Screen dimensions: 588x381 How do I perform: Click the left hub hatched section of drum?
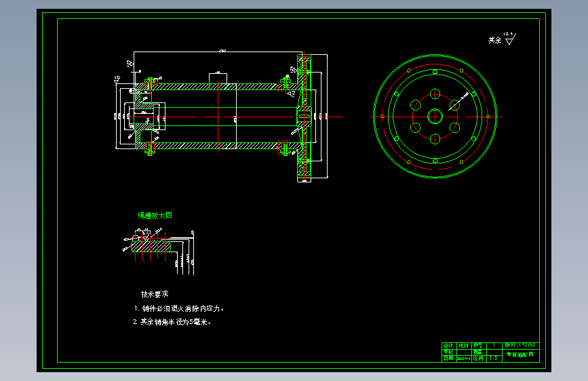coord(144,117)
